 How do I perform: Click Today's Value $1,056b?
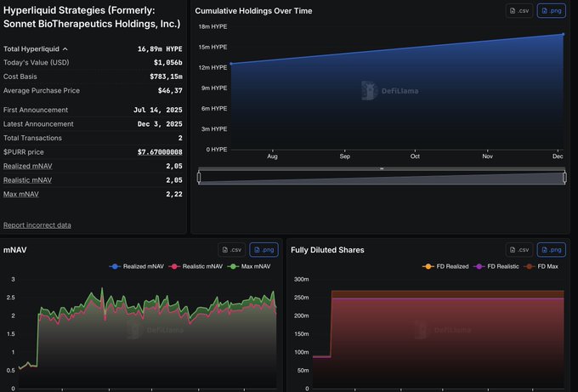tap(168, 62)
